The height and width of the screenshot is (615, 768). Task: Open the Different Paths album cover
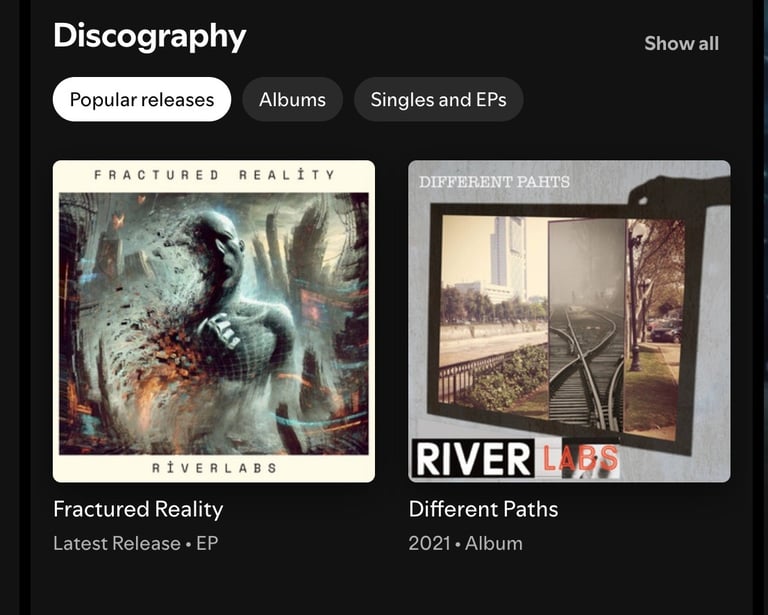tap(569, 321)
